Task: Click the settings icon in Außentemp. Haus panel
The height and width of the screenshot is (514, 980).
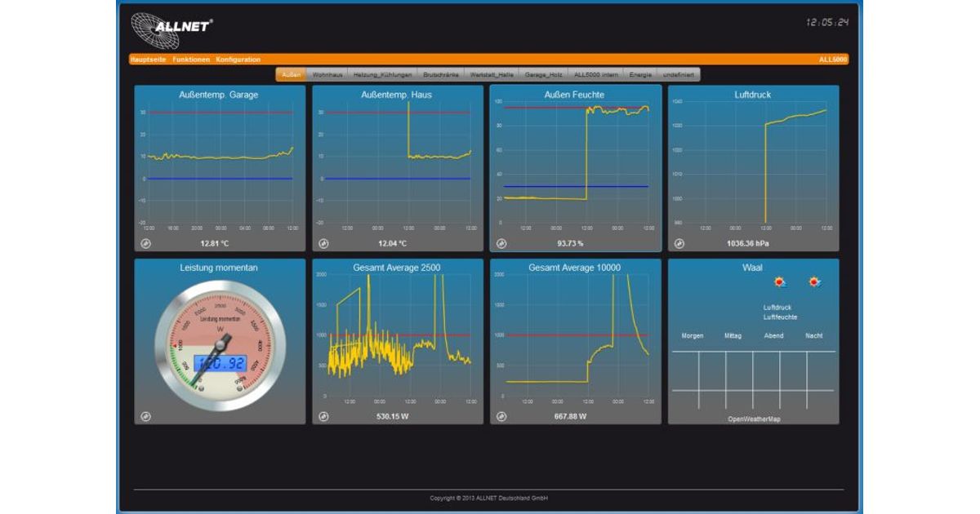Action: 323,243
